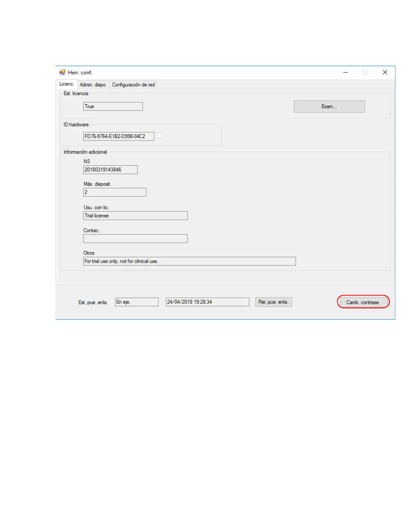Click the Herr. conf. window title text
414x532 pixels.
80,73
